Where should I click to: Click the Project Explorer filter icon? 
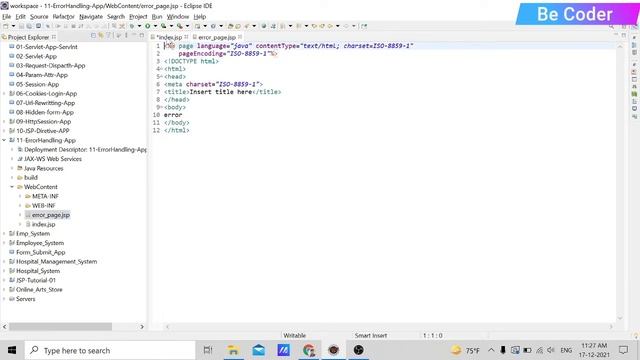coord(109,36)
